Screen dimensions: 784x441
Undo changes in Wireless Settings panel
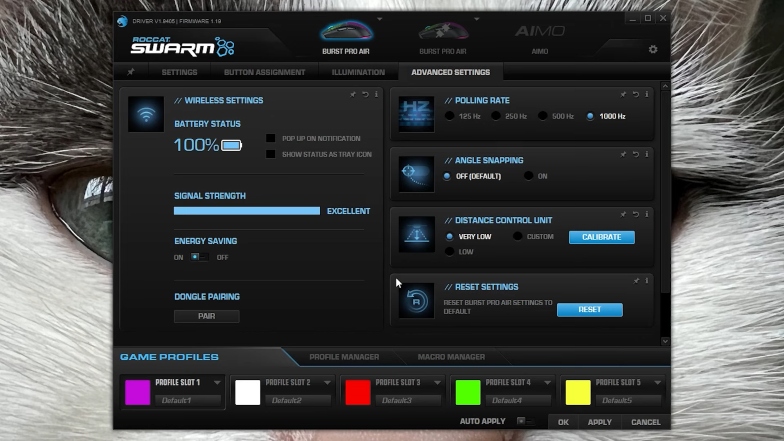pyautogui.click(x=365, y=94)
